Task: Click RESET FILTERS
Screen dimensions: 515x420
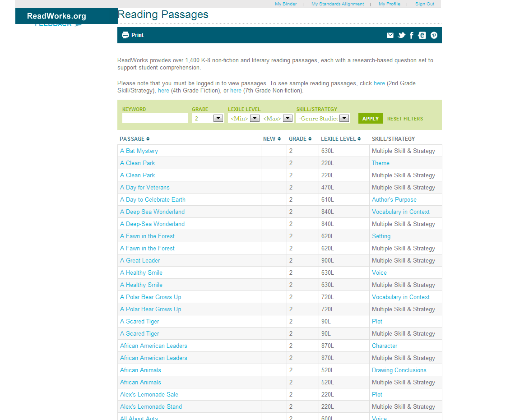Action: pos(404,119)
